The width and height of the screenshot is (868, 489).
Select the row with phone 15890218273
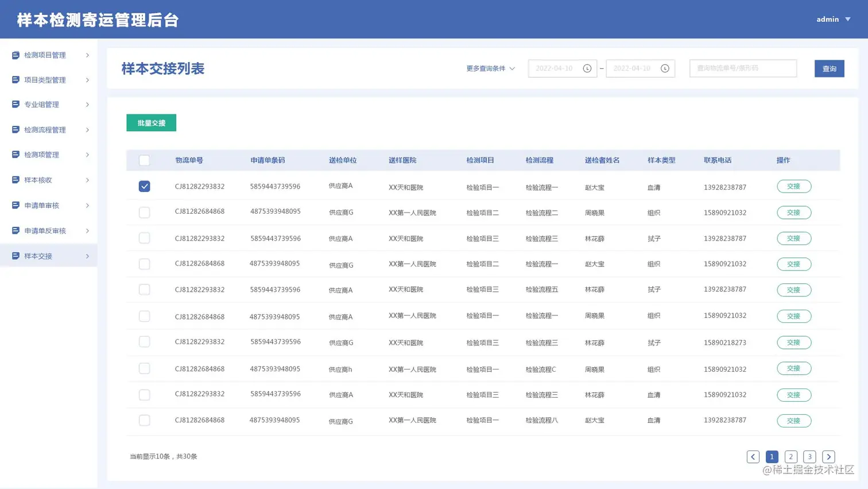pyautogui.click(x=144, y=342)
